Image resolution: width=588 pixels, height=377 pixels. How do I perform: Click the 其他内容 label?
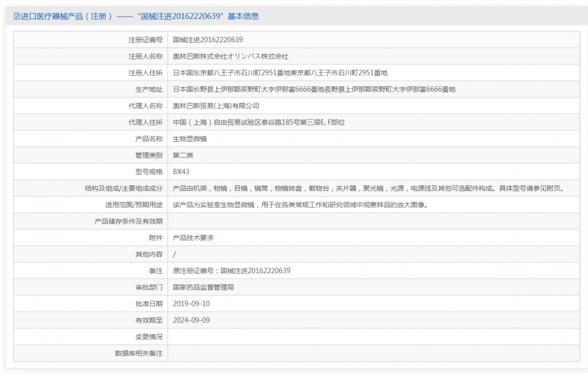click(149, 254)
